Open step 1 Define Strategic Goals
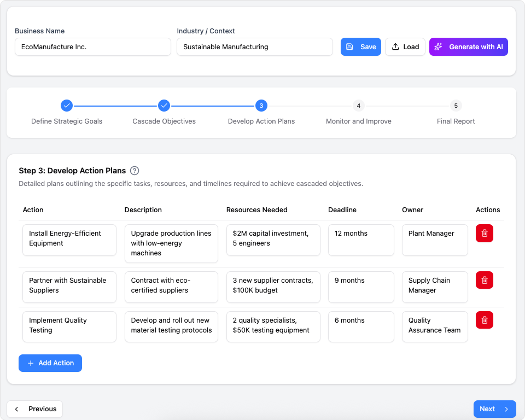The image size is (525, 420). [x=67, y=106]
